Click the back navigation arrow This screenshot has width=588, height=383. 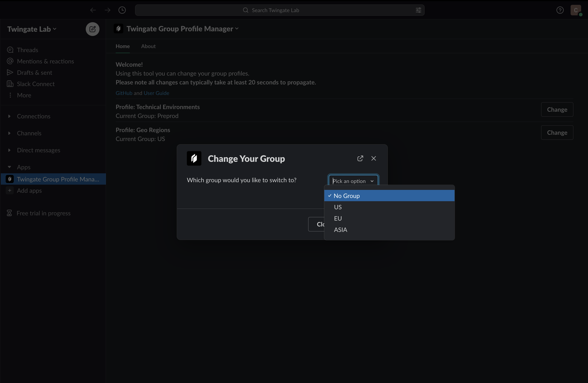[93, 10]
